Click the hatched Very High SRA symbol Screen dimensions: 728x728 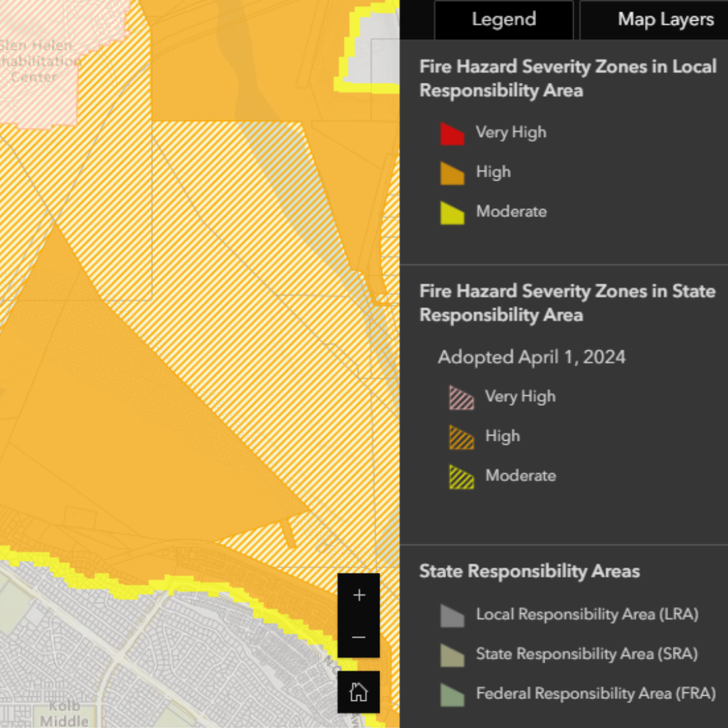pos(460,398)
